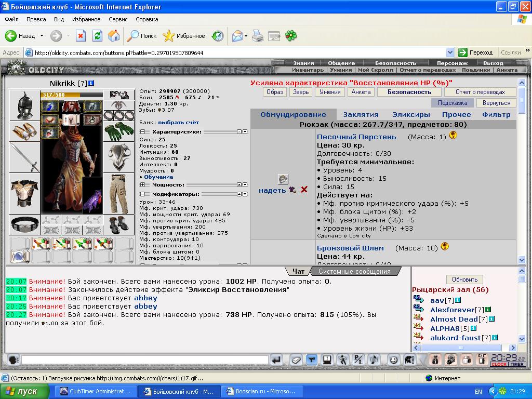Image resolution: width=532 pixels, height=399 pixels.
Task: Open the Сервис menu
Action: click(x=118, y=19)
